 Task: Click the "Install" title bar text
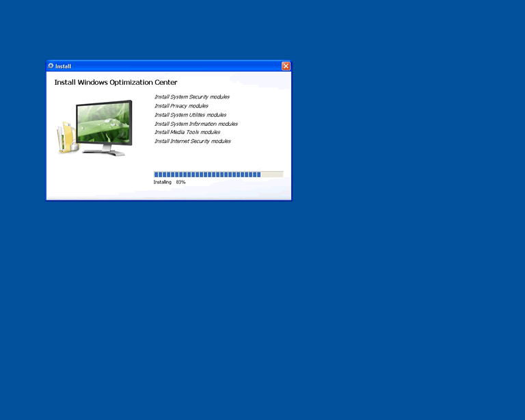pos(63,66)
